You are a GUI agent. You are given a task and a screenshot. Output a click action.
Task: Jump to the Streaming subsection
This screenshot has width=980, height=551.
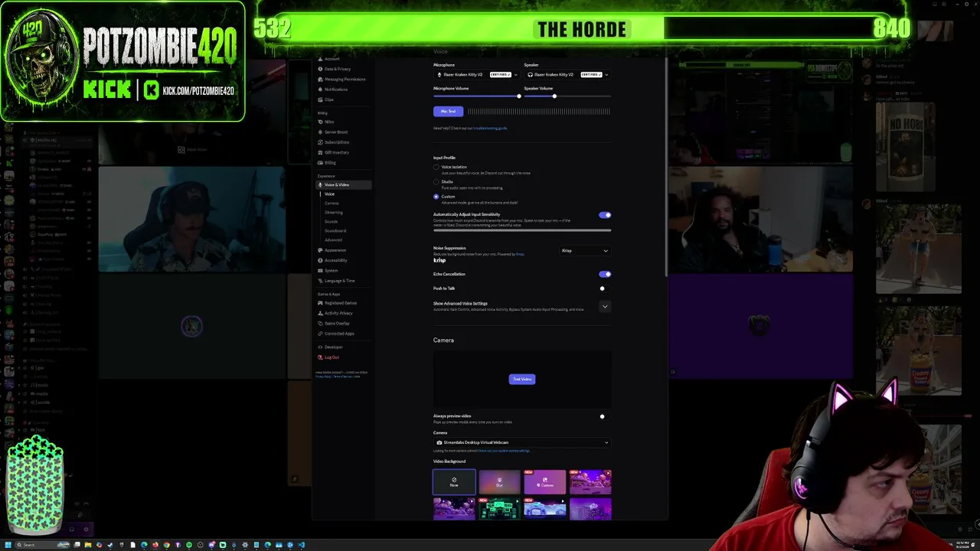[334, 212]
